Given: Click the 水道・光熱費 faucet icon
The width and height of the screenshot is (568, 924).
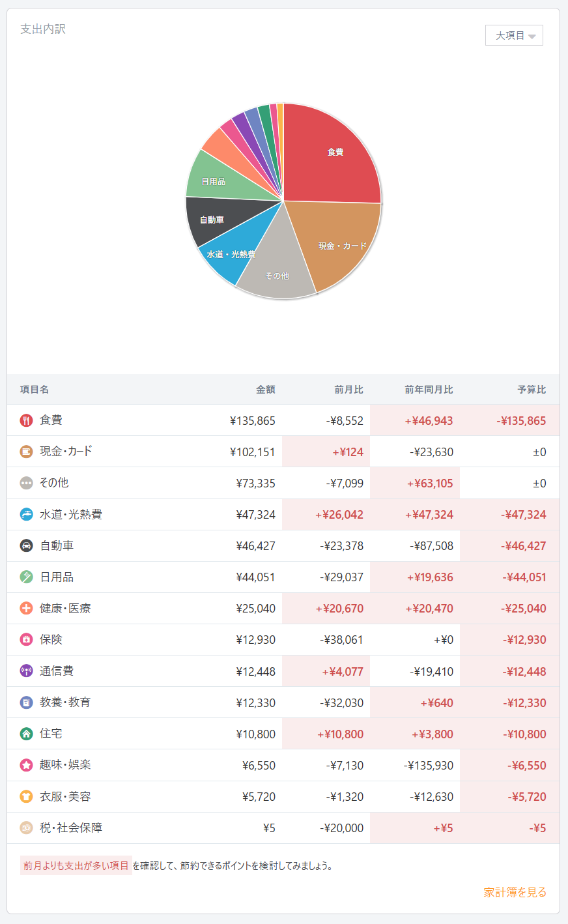Looking at the screenshot, I should 26,514.
